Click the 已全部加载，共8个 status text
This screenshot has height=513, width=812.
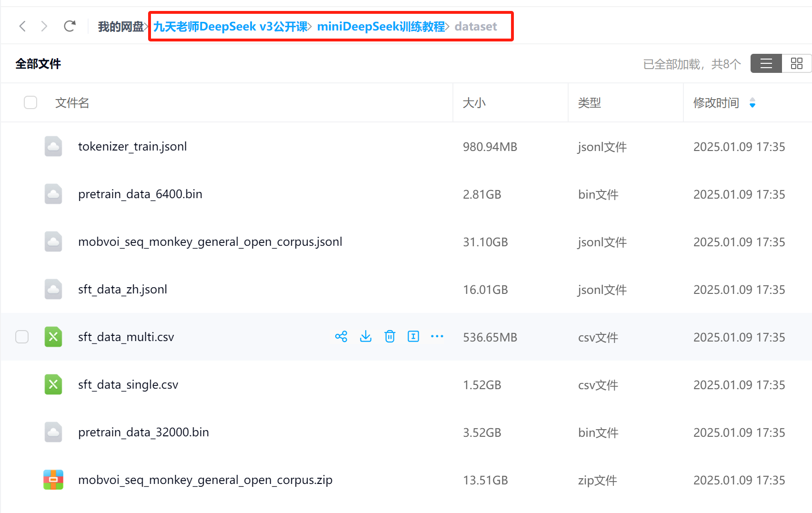pyautogui.click(x=692, y=64)
